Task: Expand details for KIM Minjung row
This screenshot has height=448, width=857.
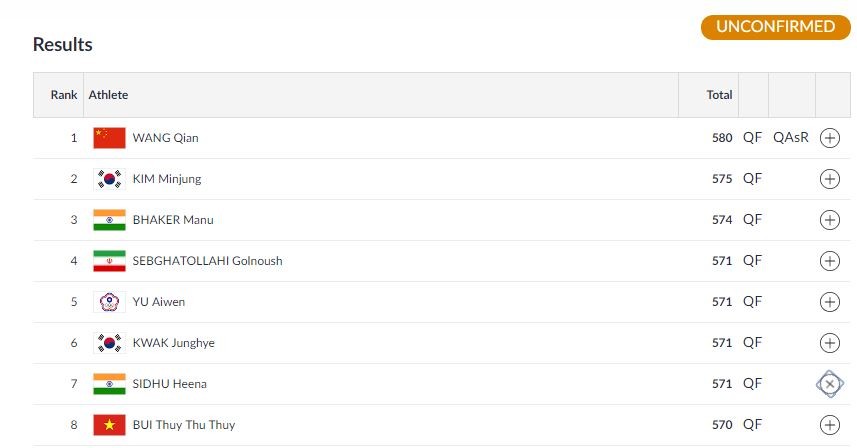Action: 830,179
